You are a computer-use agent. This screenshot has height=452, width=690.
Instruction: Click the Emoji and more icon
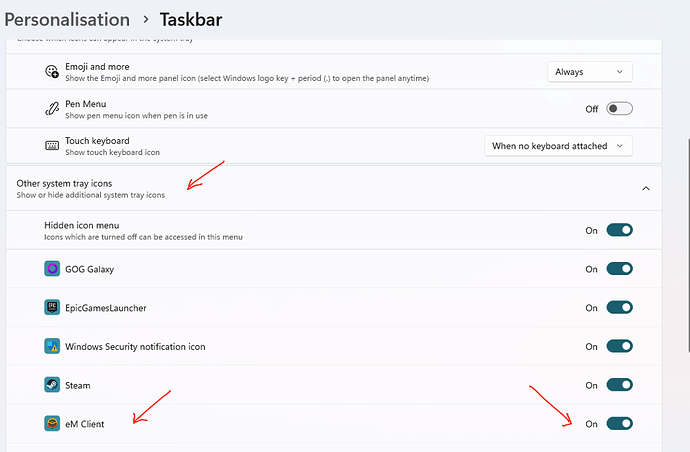click(52, 71)
